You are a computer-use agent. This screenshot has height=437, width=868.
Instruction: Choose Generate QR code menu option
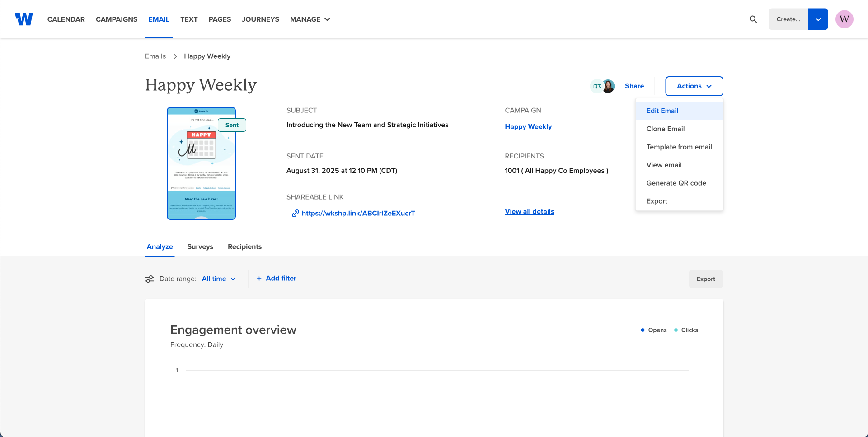(x=676, y=183)
